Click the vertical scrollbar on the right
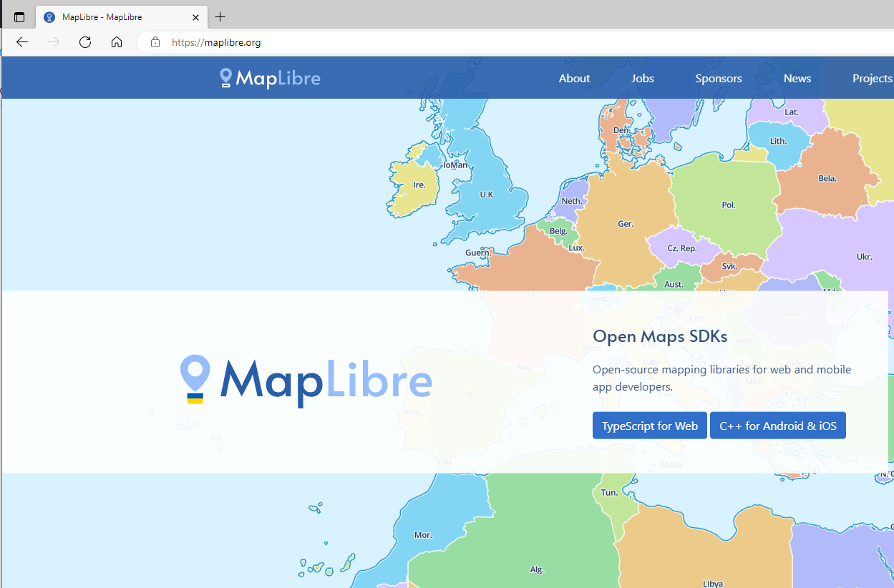 (890, 322)
